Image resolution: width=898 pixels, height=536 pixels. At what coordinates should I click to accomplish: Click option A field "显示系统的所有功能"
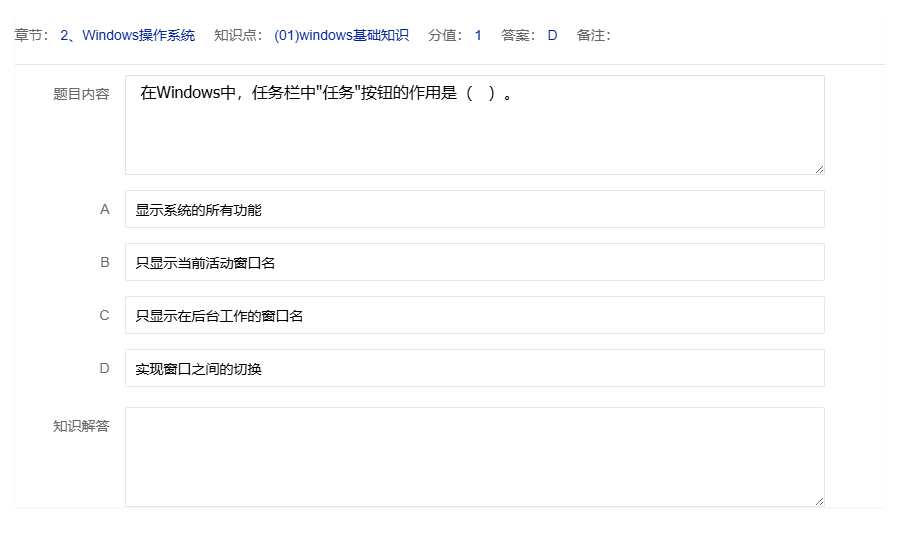pyautogui.click(x=474, y=210)
